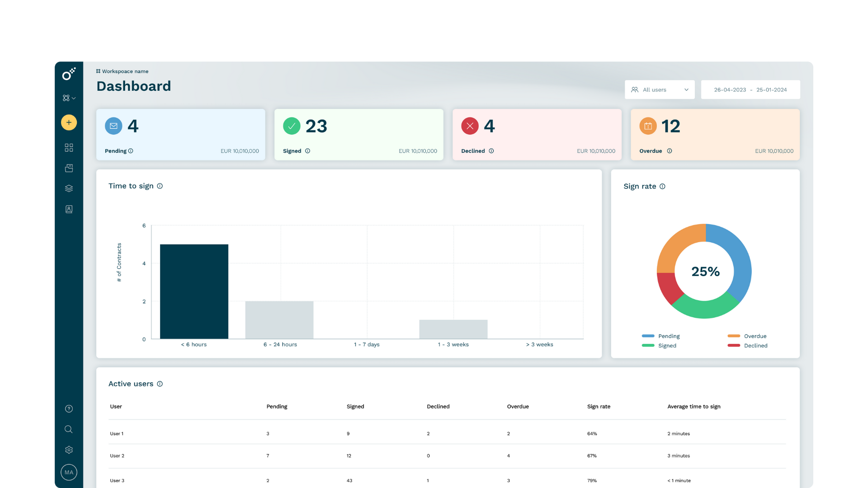Open the dashboard grid icon in sidebar

(x=69, y=148)
